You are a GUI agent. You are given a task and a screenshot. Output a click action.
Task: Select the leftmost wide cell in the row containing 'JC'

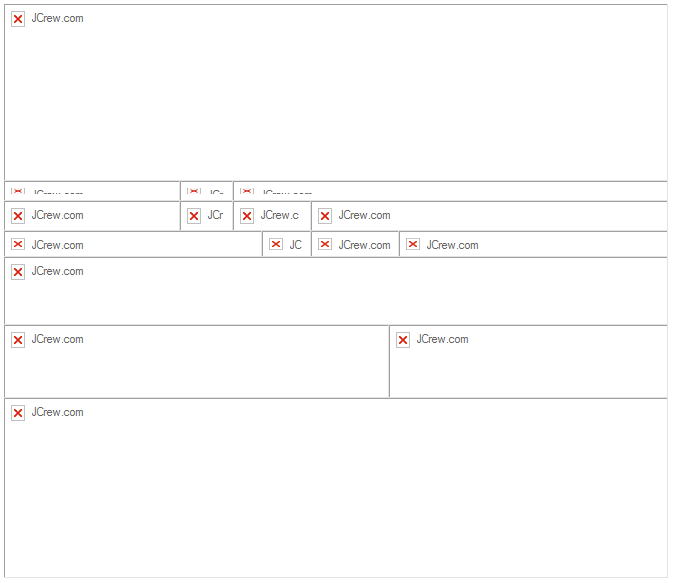click(133, 245)
